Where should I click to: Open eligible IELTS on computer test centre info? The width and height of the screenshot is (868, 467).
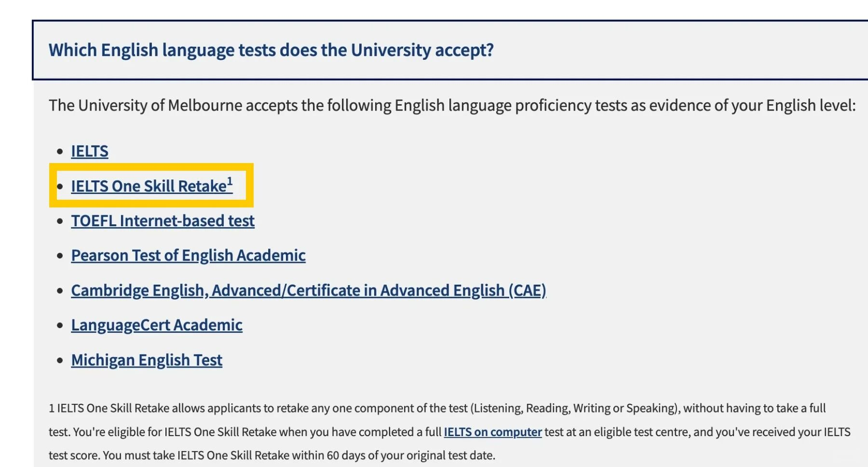(493, 432)
